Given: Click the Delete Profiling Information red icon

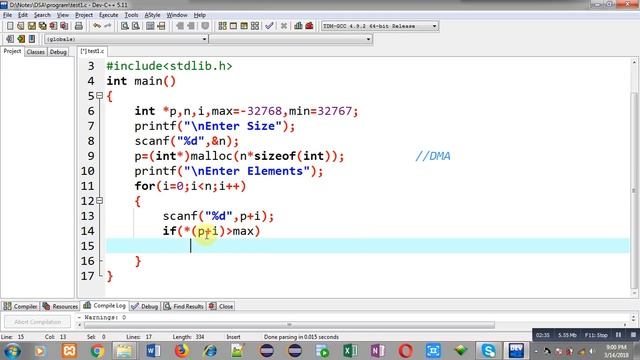Looking at the screenshot, I should point(309,26).
